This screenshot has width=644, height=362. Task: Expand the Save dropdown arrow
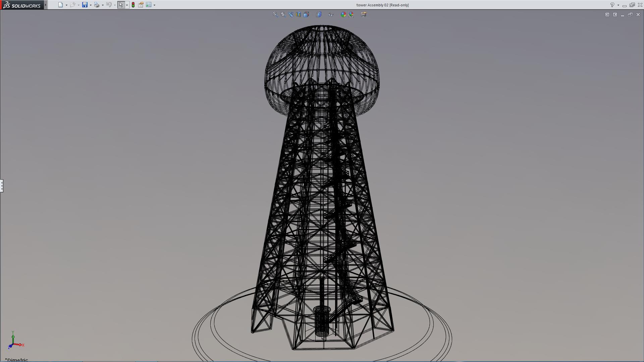click(x=91, y=5)
